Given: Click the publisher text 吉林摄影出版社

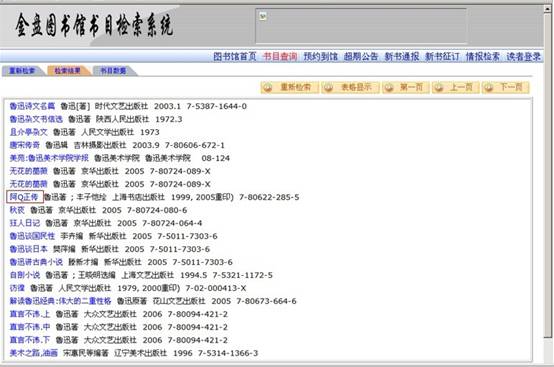Looking at the screenshot, I should (100, 145).
